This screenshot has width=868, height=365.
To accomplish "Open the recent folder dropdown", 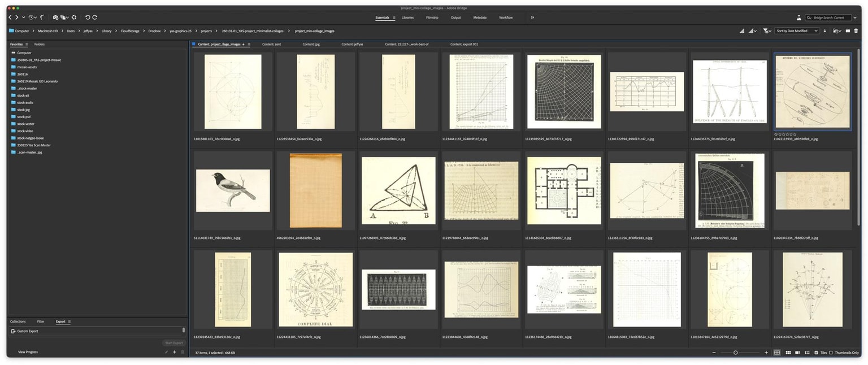I will [837, 31].
